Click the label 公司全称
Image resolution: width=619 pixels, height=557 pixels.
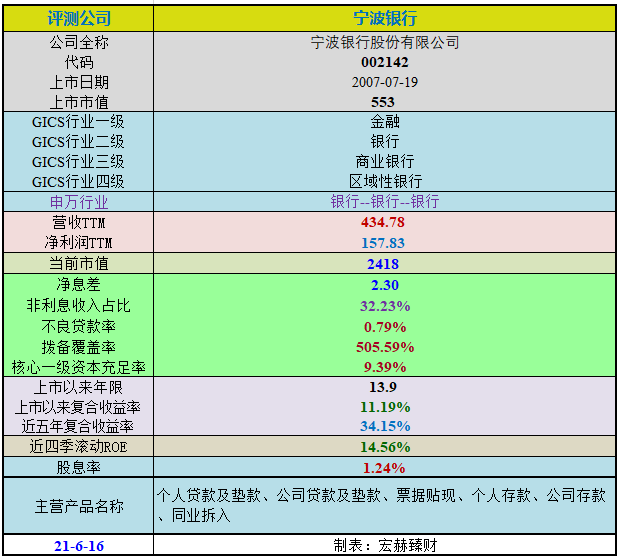[x=79, y=42]
